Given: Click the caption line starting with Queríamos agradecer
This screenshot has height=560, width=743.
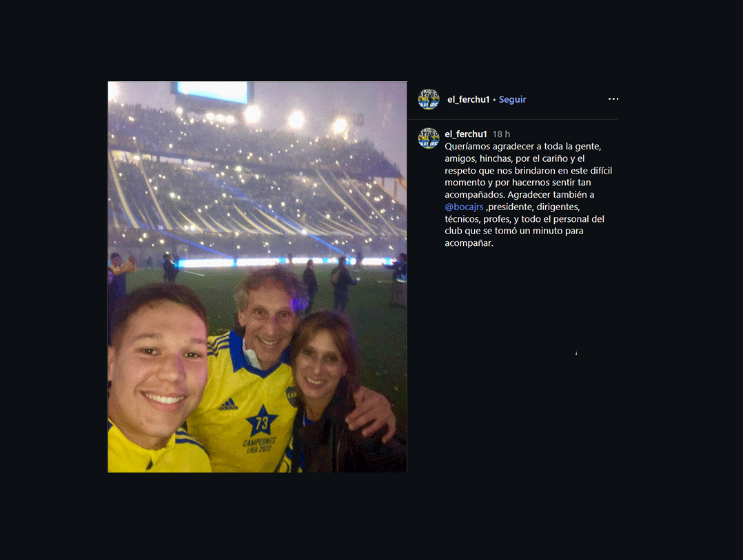Looking at the screenshot, I should (522, 146).
